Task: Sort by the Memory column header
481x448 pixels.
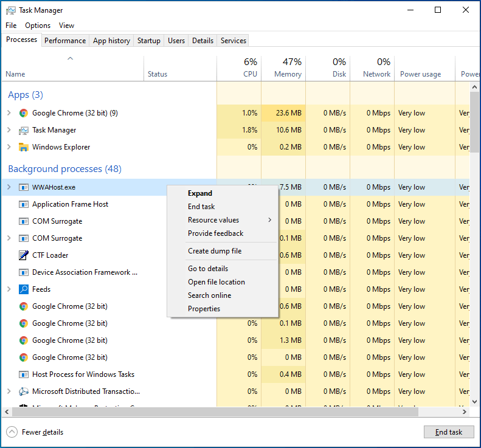Action: pyautogui.click(x=284, y=67)
